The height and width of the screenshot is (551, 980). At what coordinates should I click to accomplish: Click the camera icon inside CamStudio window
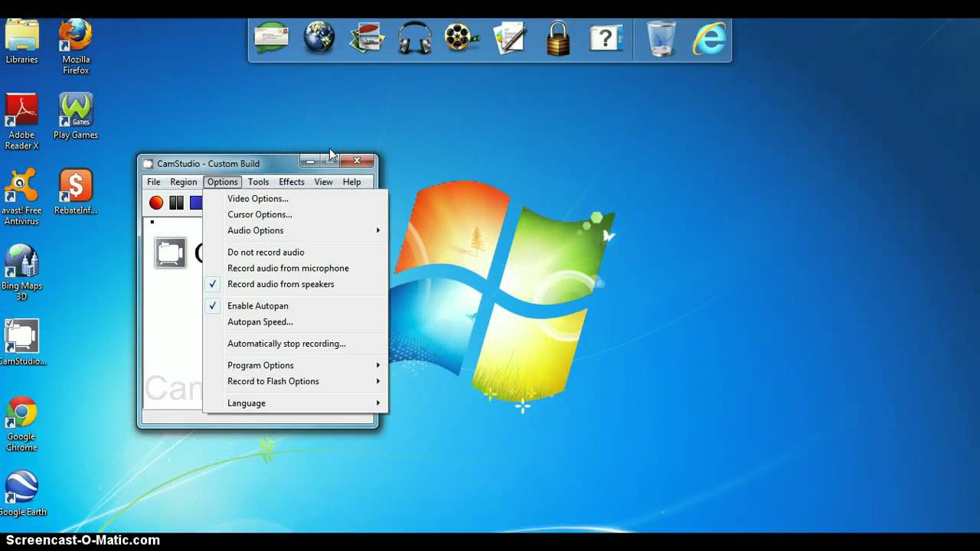170,253
